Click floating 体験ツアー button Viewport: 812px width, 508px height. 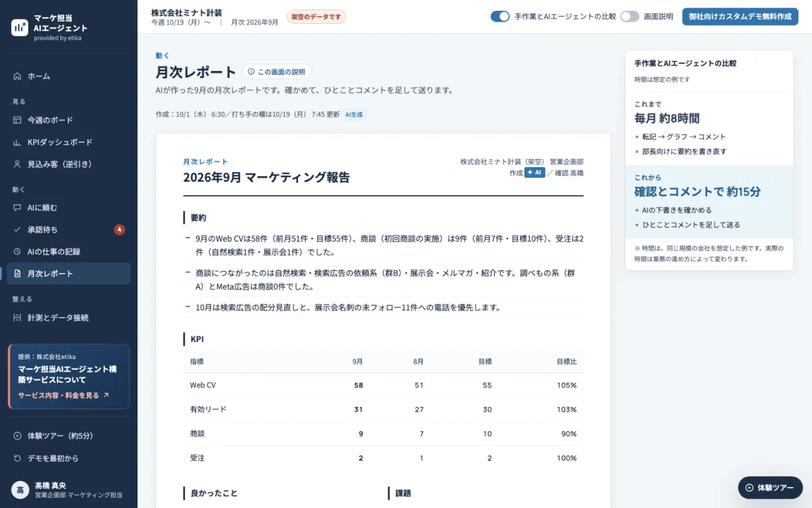(770, 488)
